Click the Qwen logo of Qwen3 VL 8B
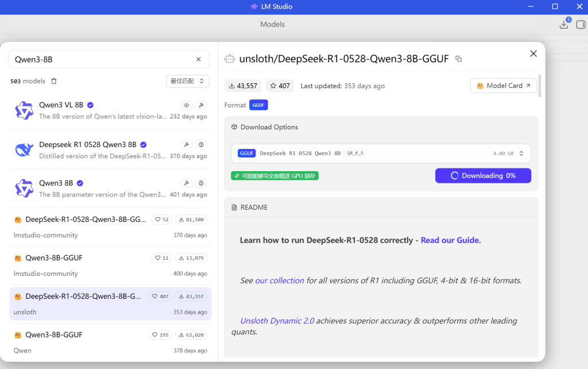 click(x=24, y=111)
